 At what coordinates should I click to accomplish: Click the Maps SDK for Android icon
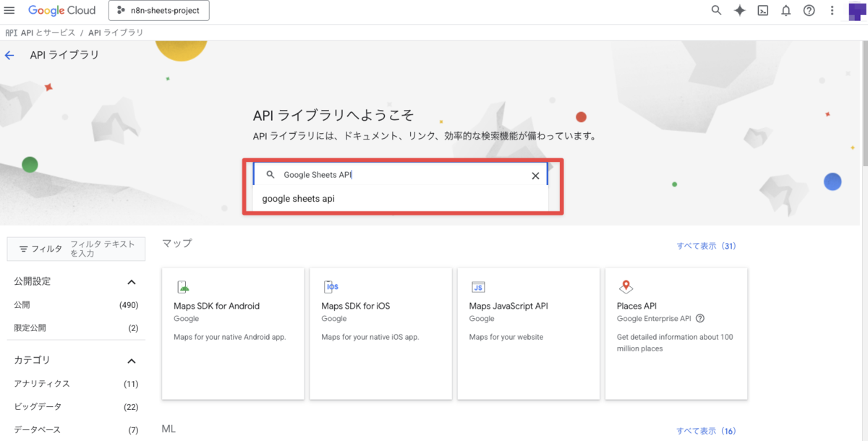(x=183, y=287)
